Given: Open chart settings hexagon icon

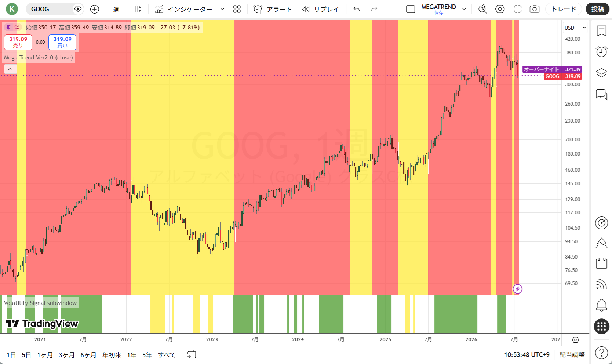Looking at the screenshot, I should tap(500, 9).
